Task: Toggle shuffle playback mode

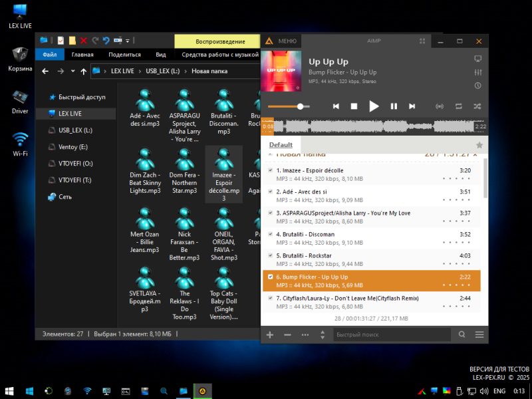Action: pyautogui.click(x=477, y=106)
